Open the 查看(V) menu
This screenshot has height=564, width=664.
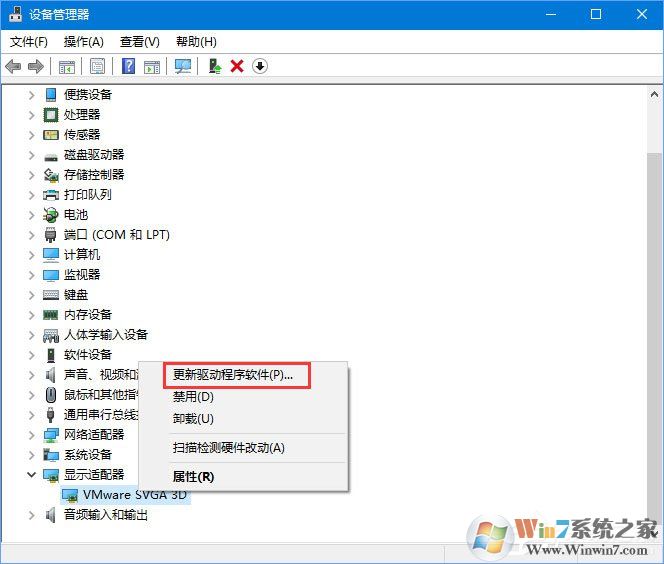[x=140, y=41]
